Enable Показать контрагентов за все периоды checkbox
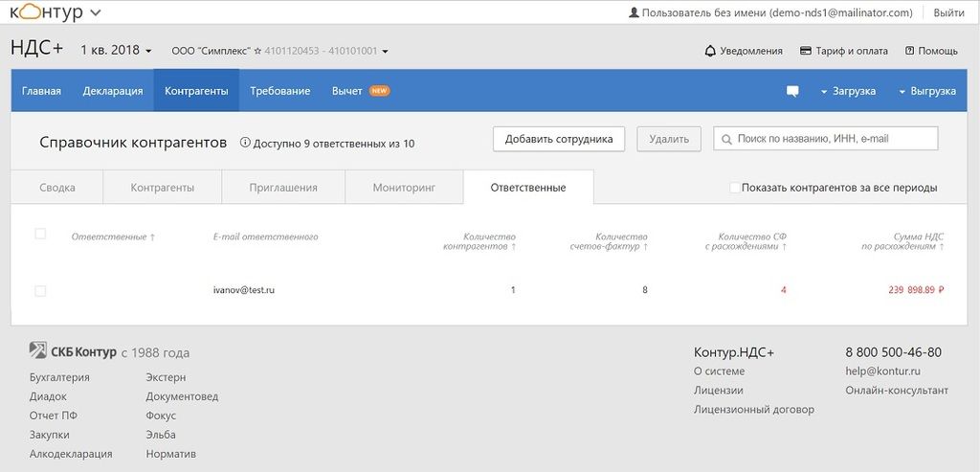 [x=735, y=188]
